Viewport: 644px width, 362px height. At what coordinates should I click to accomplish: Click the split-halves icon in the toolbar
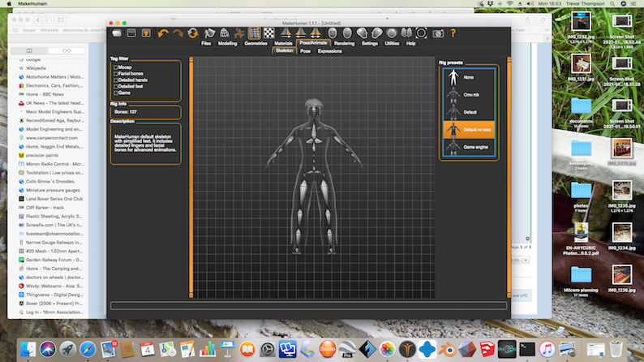[406, 33]
